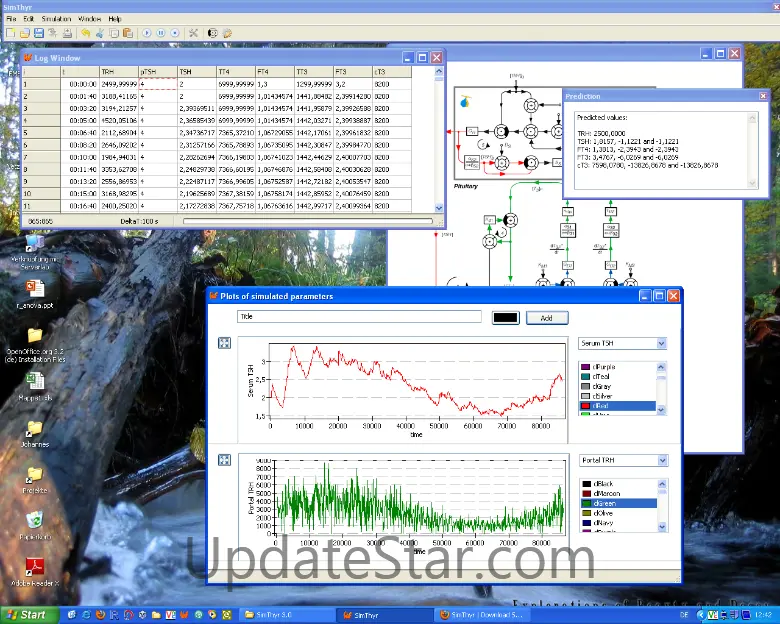Click the Undo arrow toolbar icon
This screenshot has width=780, height=624.
click(x=86, y=33)
